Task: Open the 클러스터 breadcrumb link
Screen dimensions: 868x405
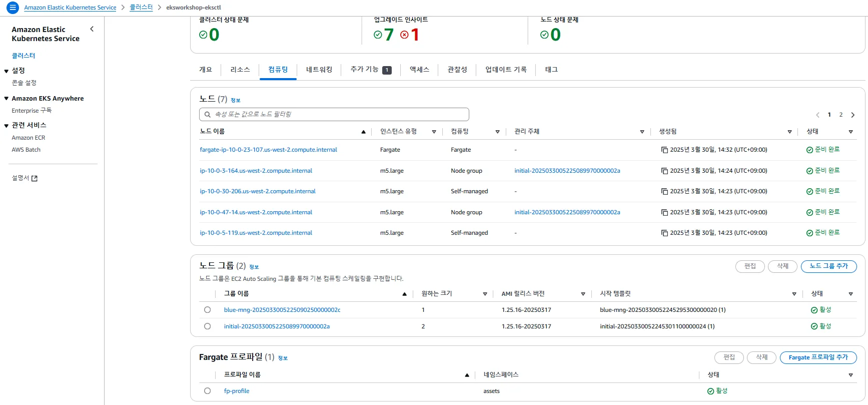Action: (x=141, y=8)
